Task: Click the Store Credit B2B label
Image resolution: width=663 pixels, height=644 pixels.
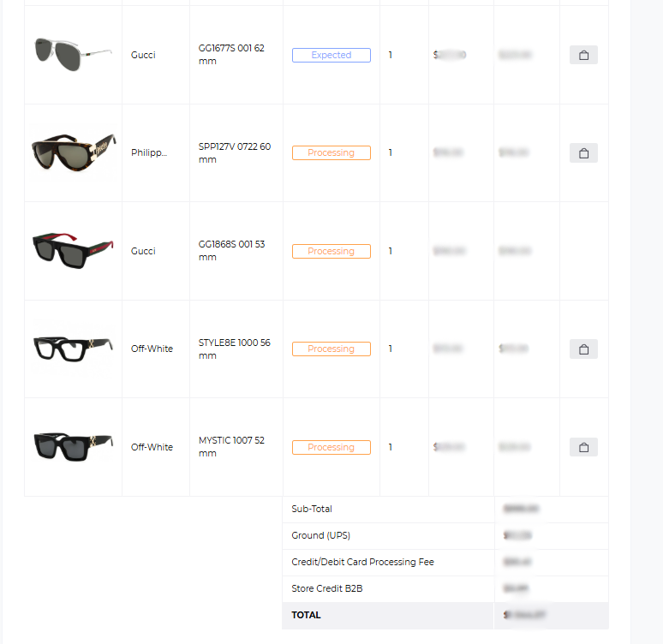Action: tap(327, 588)
